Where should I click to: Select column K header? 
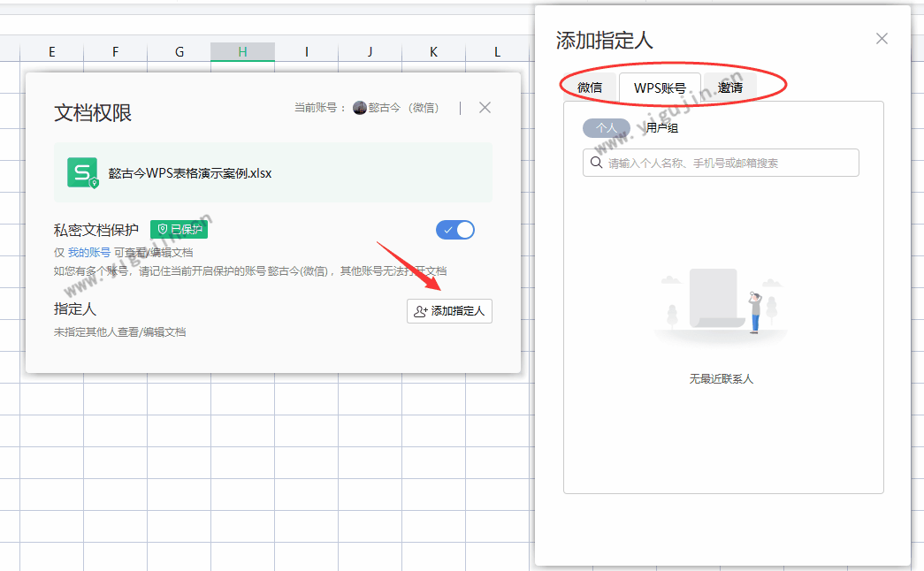[434, 52]
